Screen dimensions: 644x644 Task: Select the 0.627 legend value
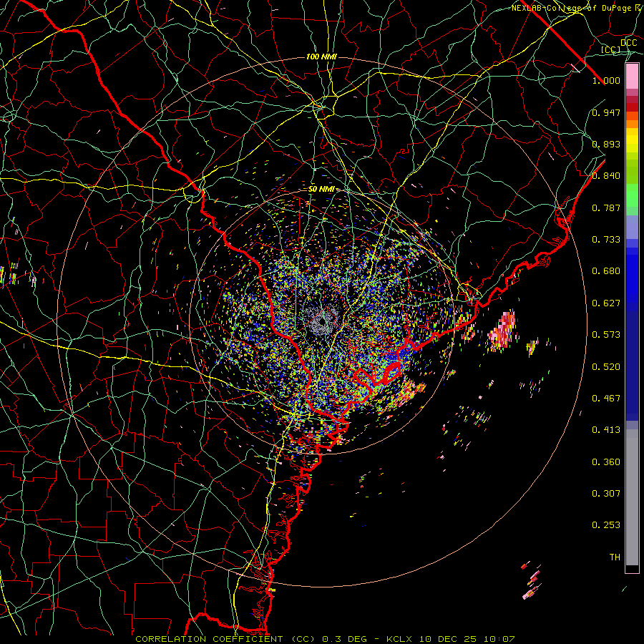[x=606, y=303]
